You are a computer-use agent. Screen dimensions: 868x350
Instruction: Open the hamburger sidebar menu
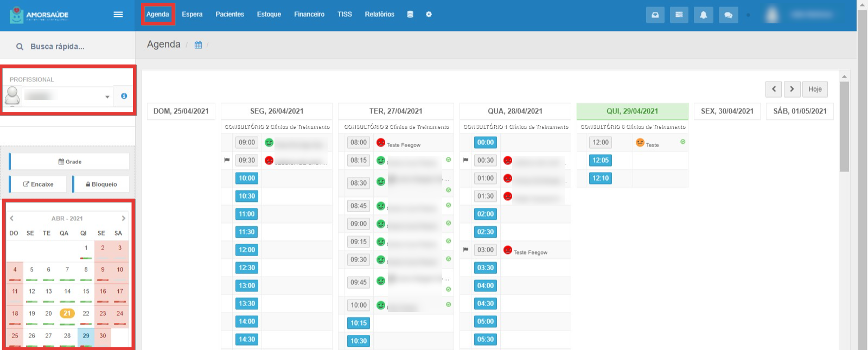coord(118,15)
